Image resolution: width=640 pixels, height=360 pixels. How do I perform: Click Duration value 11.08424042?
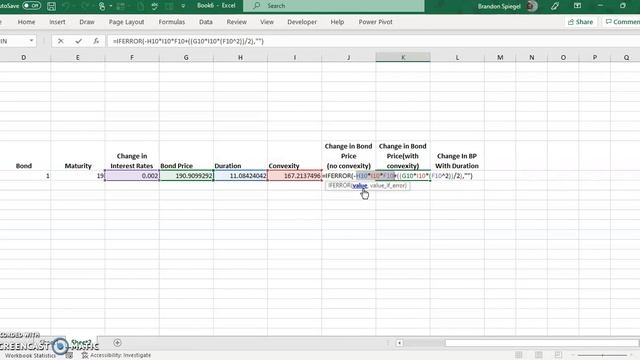click(240, 176)
